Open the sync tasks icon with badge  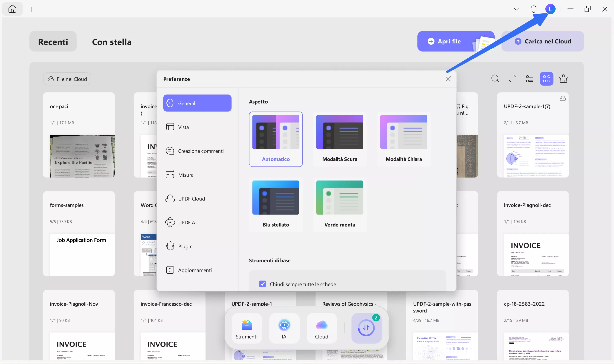point(366,328)
